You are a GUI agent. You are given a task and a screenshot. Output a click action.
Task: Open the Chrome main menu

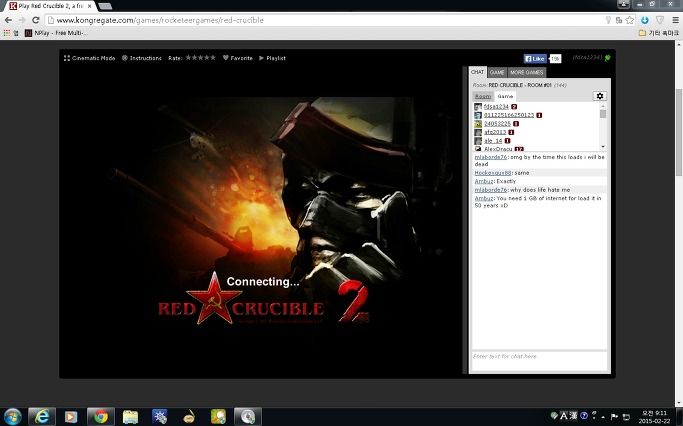[675, 20]
